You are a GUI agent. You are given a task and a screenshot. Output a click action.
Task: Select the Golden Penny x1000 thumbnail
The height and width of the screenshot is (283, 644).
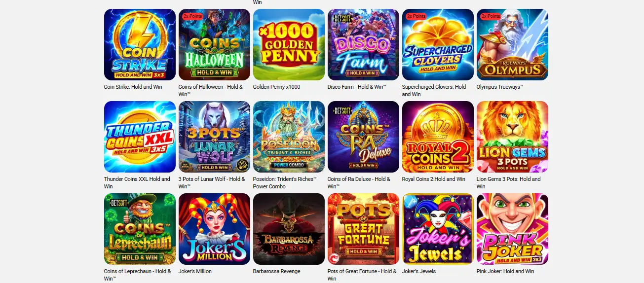tap(289, 44)
